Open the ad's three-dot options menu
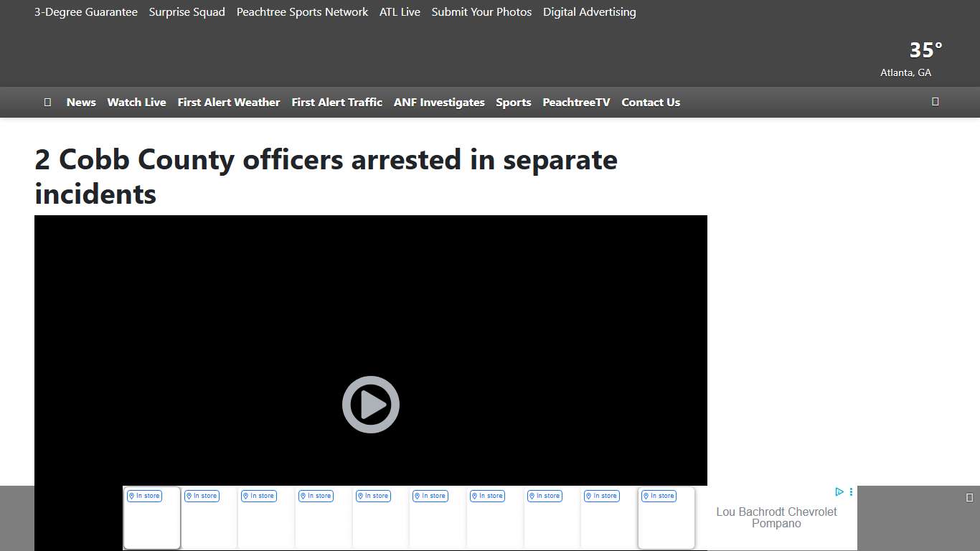 pos(851,492)
